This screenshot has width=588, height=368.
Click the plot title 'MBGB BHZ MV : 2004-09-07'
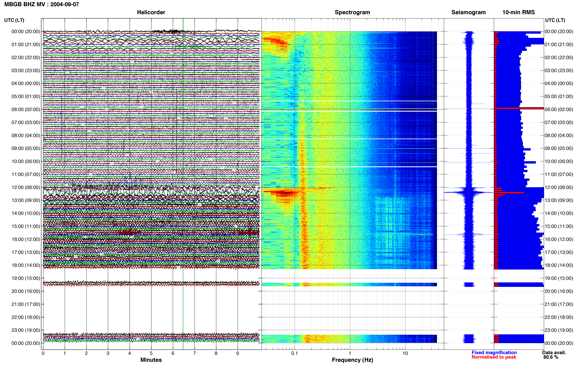(x=42, y=4)
